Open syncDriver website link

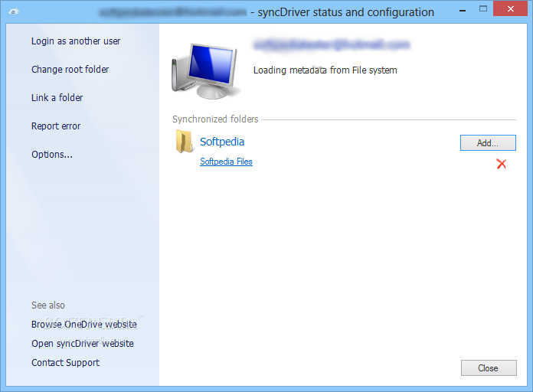tap(83, 343)
